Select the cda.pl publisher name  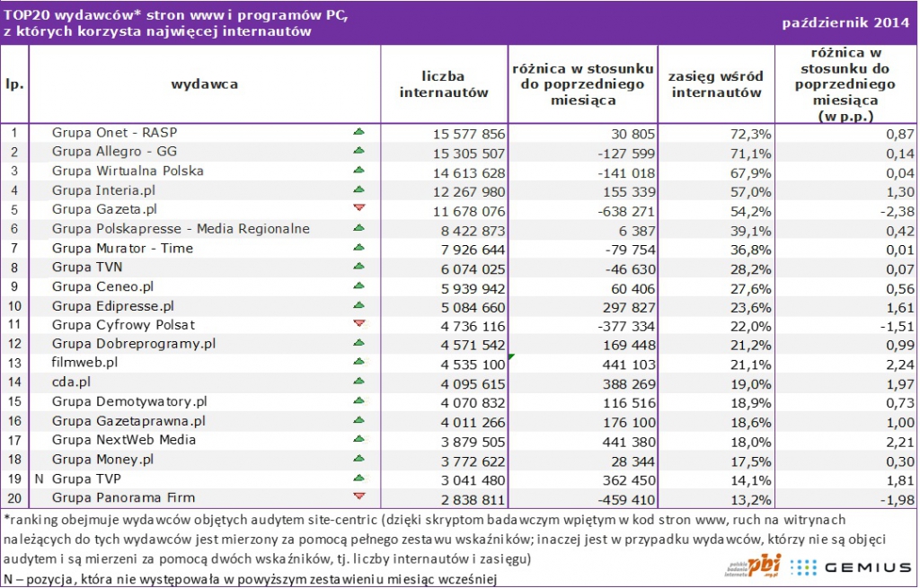point(70,382)
